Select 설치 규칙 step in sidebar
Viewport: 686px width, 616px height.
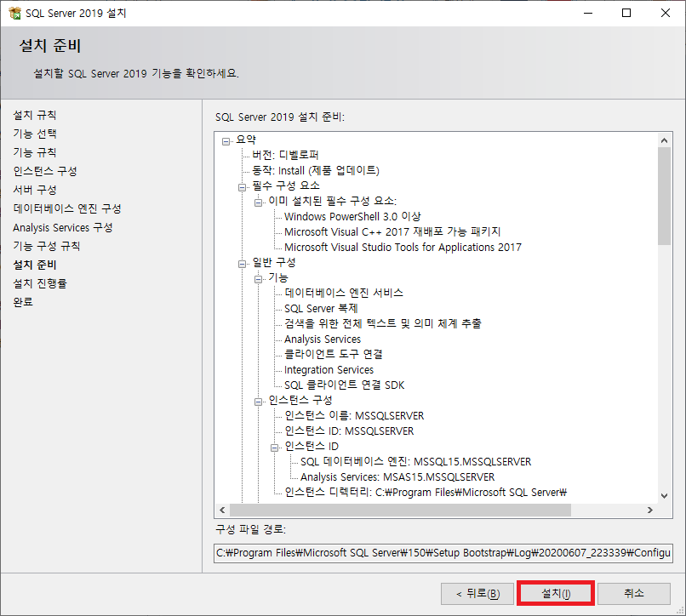click(35, 115)
